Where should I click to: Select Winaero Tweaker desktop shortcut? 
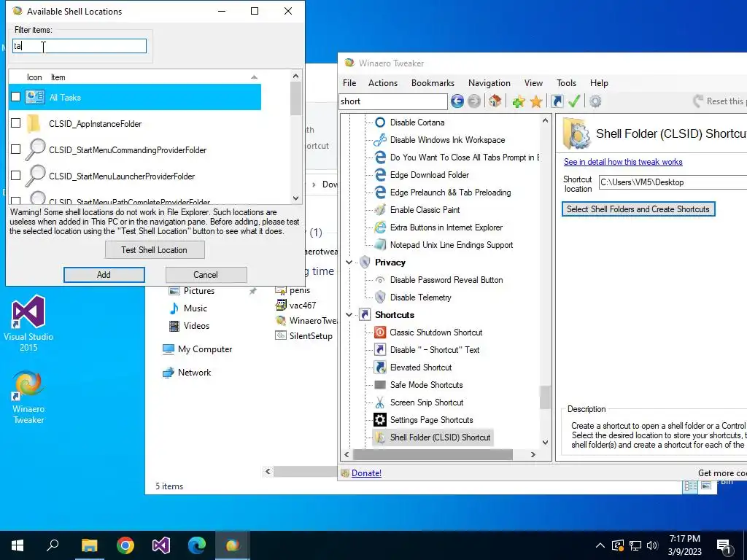28,397
